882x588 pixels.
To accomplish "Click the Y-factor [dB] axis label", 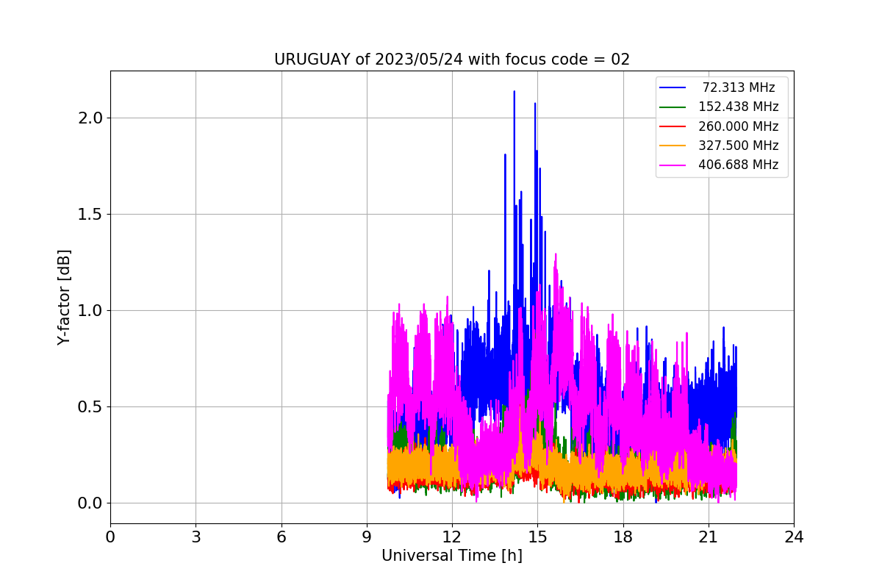I will [65, 297].
